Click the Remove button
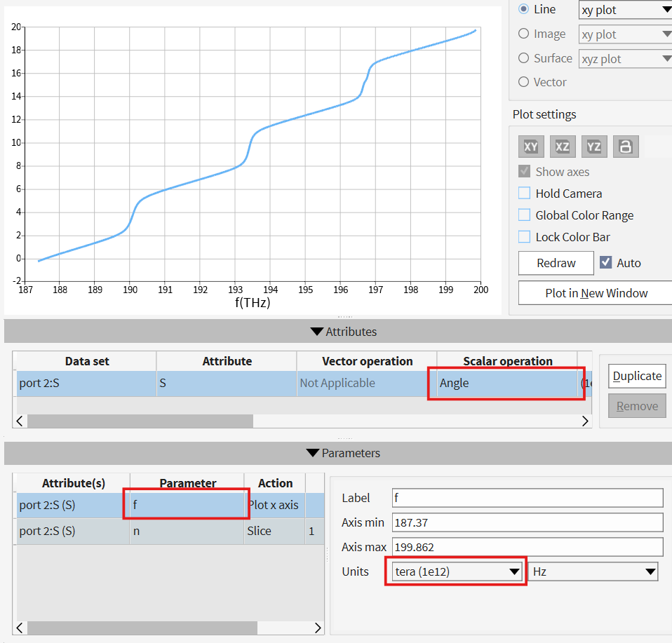672x643 pixels. click(637, 406)
